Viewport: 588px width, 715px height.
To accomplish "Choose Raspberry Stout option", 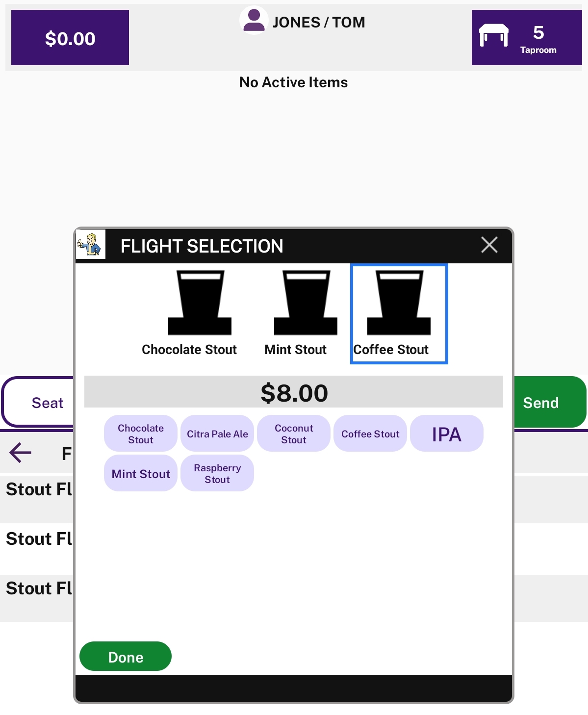I will pos(217,473).
